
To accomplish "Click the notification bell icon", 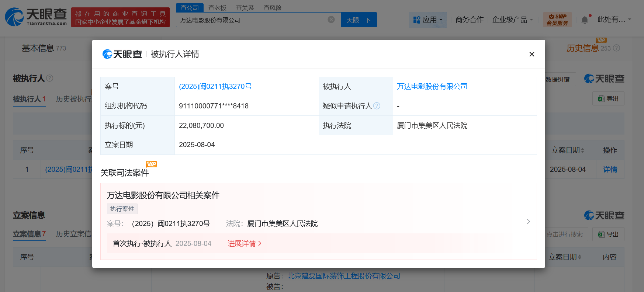I will click(585, 20).
